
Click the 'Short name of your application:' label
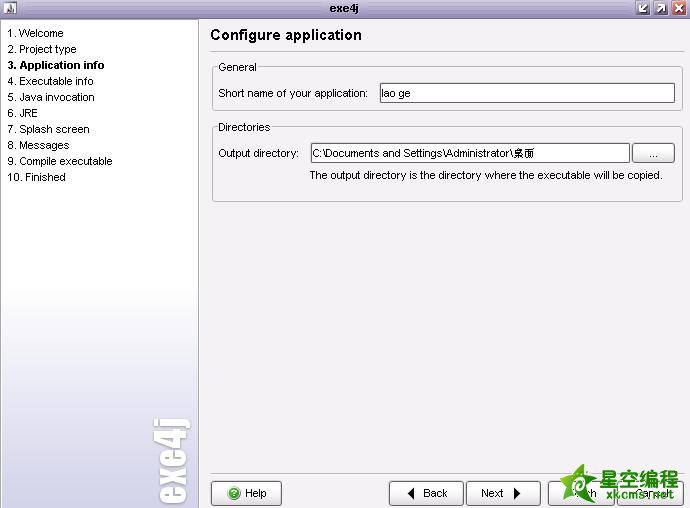click(x=293, y=93)
